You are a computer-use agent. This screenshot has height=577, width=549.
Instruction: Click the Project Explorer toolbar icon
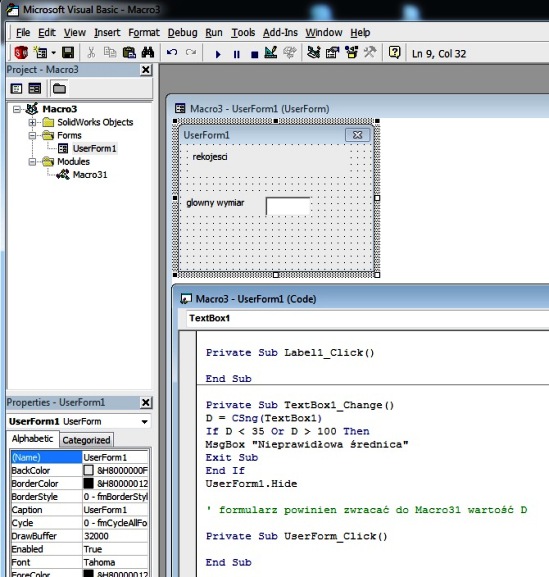[314, 53]
